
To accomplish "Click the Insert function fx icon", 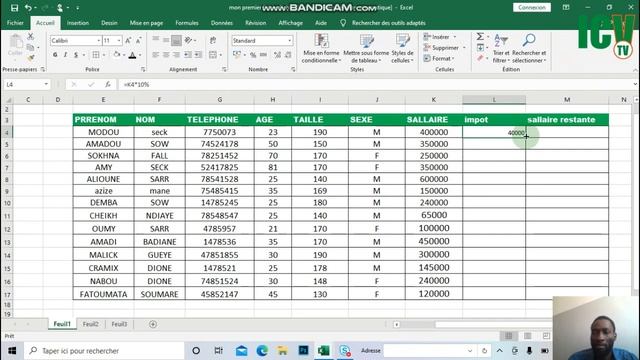I will coord(108,84).
